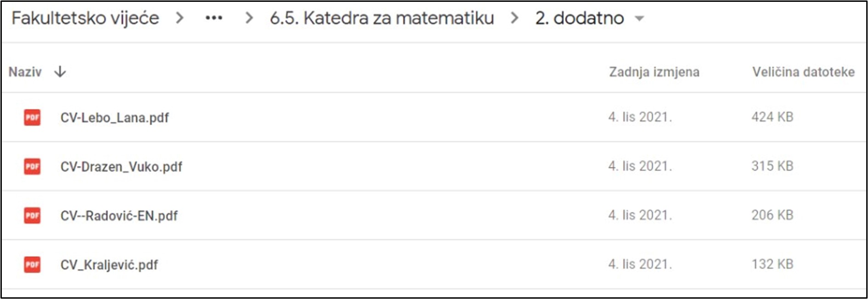This screenshot has width=868, height=299.
Task: Click the chevron before 2. dodatno
Action: coord(515,18)
